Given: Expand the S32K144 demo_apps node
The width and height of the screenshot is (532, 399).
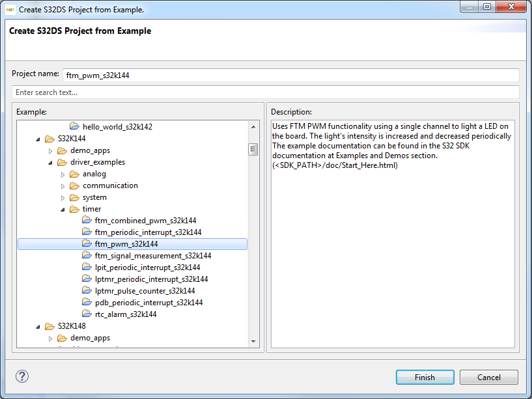Looking at the screenshot, I should 50,151.
